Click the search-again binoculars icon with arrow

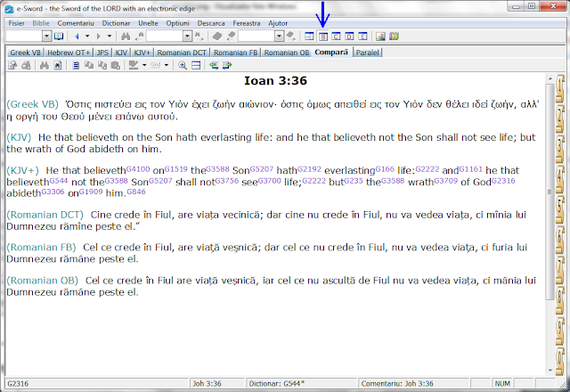point(139,36)
